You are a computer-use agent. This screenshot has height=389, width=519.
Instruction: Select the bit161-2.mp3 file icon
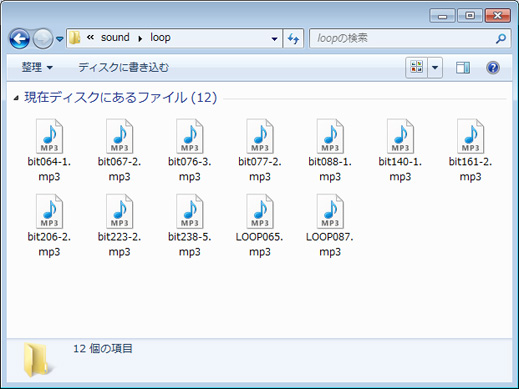click(x=470, y=136)
